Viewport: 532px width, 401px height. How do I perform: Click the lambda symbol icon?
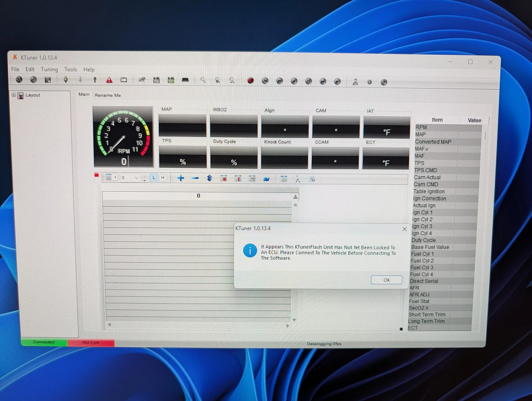(297, 179)
